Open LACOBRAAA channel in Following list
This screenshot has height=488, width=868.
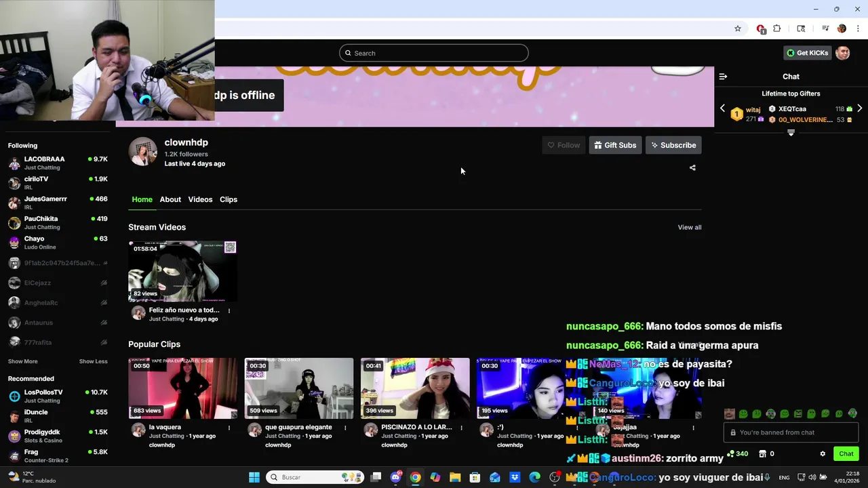pyautogui.click(x=58, y=163)
